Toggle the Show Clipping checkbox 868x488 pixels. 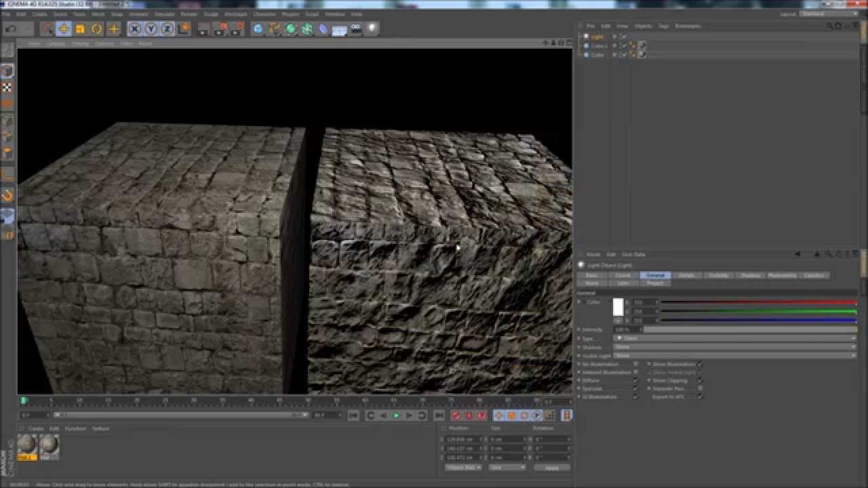700,380
